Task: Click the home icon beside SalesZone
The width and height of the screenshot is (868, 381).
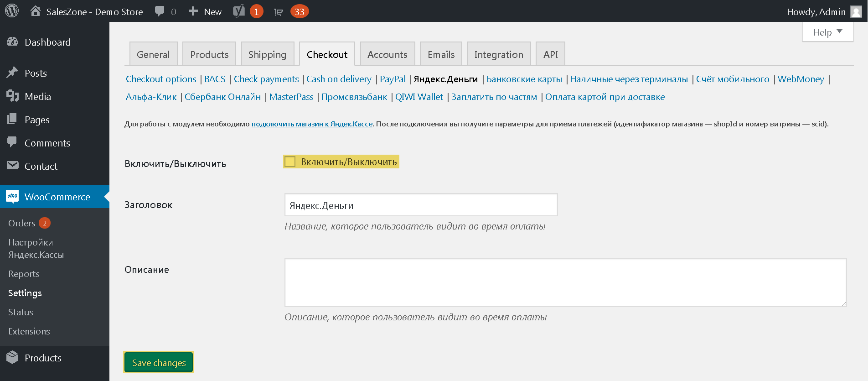Action: tap(36, 11)
